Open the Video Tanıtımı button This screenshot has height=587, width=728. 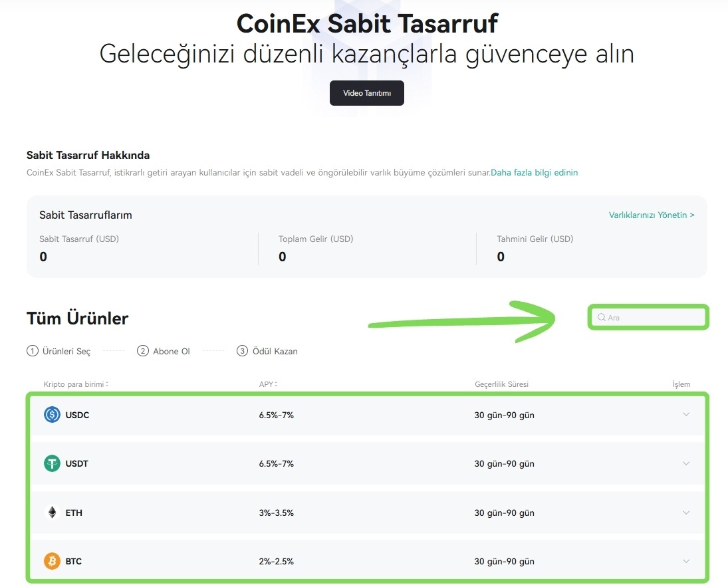pyautogui.click(x=367, y=93)
